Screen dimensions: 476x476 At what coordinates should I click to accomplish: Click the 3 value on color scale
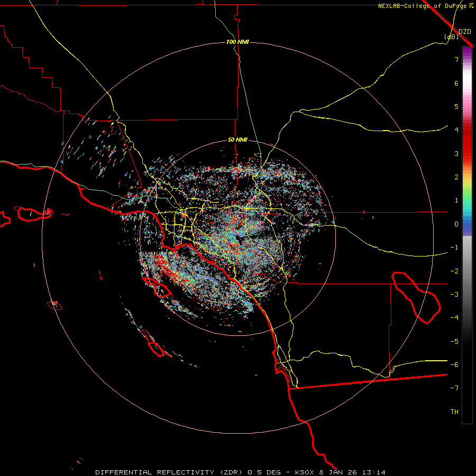pos(456,153)
